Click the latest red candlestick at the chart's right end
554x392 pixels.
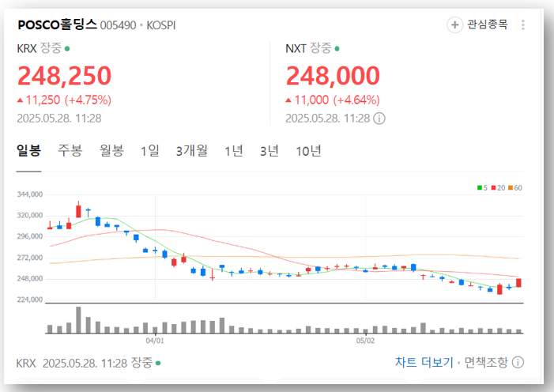pyautogui.click(x=518, y=283)
